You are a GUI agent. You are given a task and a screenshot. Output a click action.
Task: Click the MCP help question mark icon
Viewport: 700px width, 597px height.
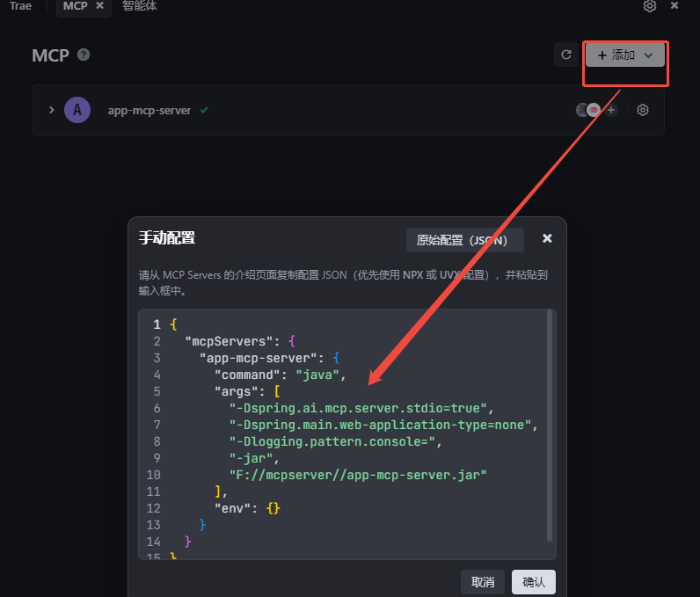click(x=84, y=55)
